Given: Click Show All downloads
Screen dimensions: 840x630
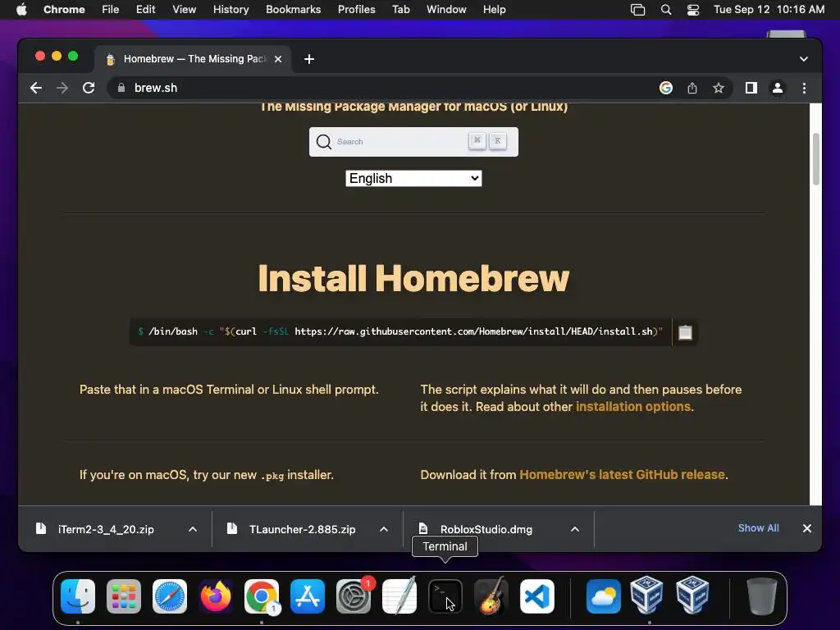Looking at the screenshot, I should click(758, 528).
